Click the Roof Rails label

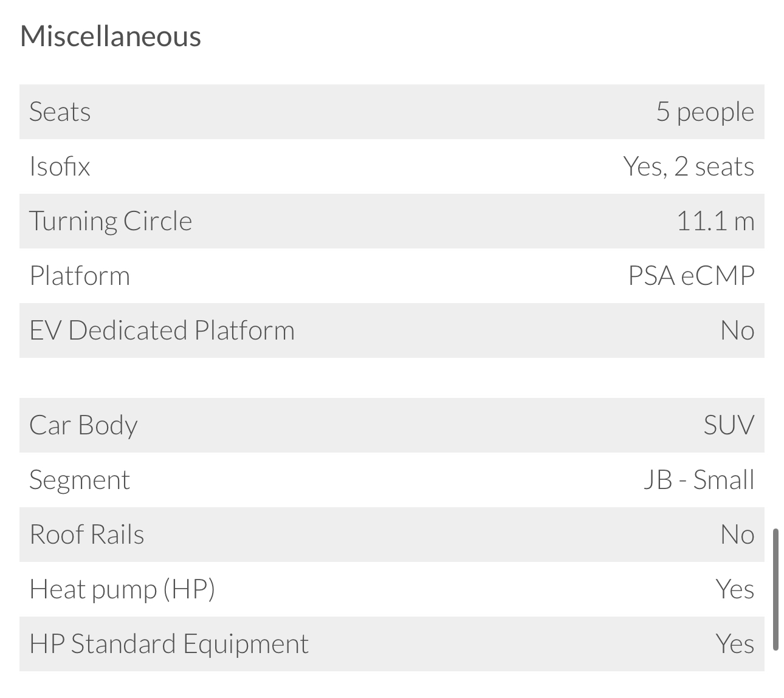(86, 535)
